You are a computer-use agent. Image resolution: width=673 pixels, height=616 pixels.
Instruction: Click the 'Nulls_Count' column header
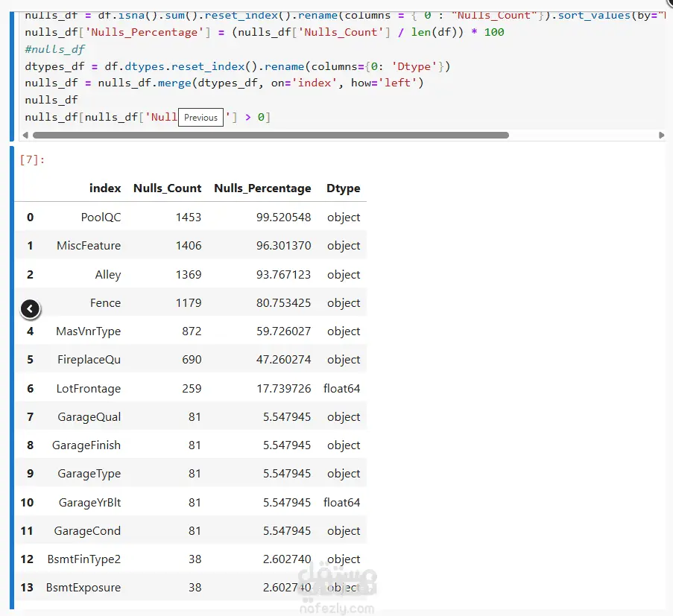(168, 188)
